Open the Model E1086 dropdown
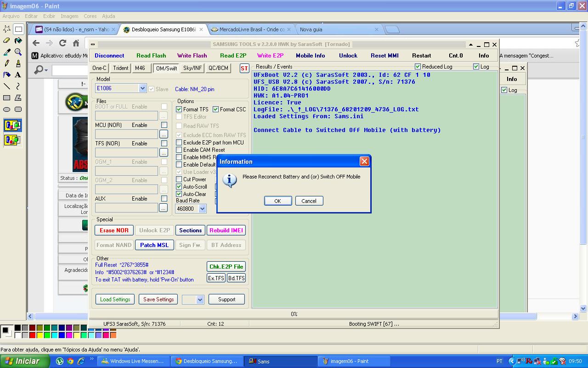The width and height of the screenshot is (588, 368). [x=142, y=88]
